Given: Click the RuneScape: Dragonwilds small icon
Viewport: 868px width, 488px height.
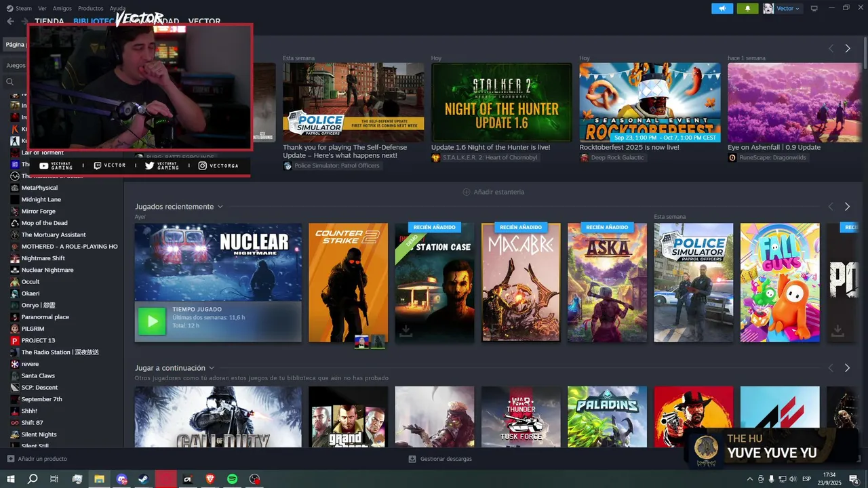Looking at the screenshot, I should pos(732,158).
